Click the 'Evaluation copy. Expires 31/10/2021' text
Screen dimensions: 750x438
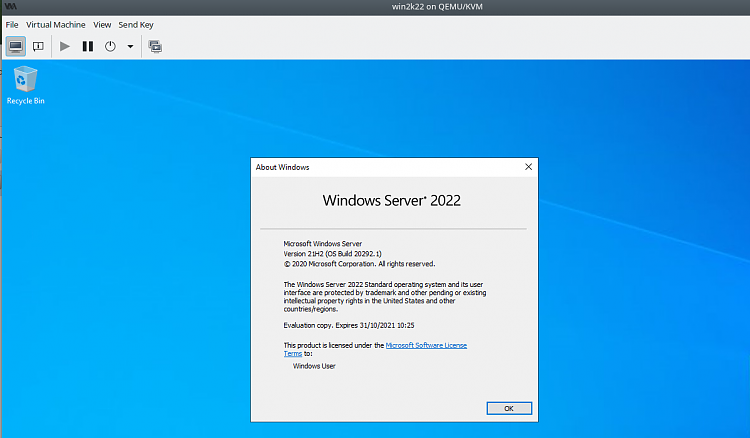coord(349,325)
